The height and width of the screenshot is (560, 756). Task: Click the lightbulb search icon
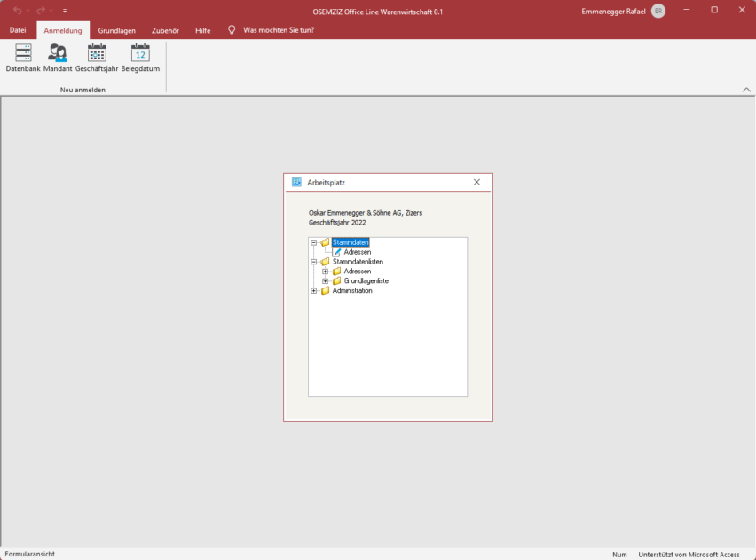[232, 30]
